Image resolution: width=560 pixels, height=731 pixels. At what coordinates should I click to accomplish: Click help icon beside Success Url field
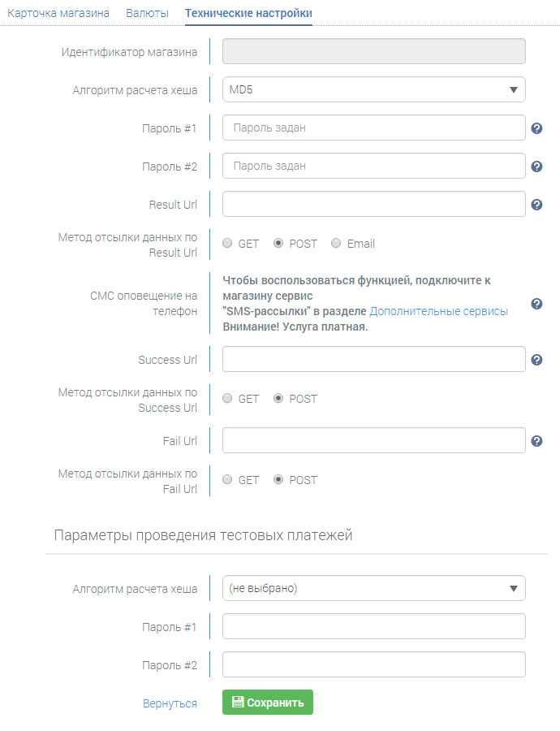536,360
